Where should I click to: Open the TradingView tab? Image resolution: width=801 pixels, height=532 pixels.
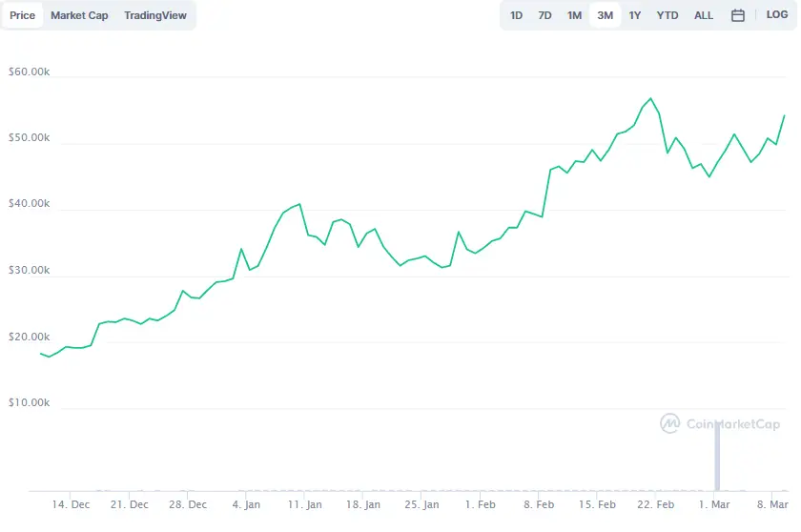pos(155,15)
